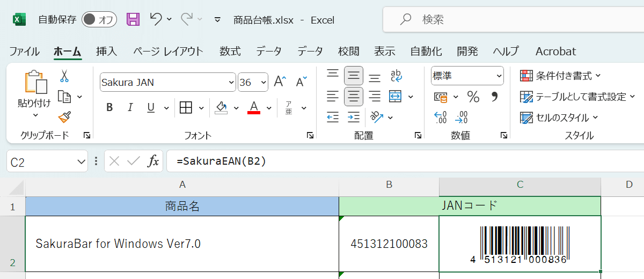The width and height of the screenshot is (644, 279).
Task: Click the phonetic guide (ア亜) button
Action: click(x=288, y=107)
